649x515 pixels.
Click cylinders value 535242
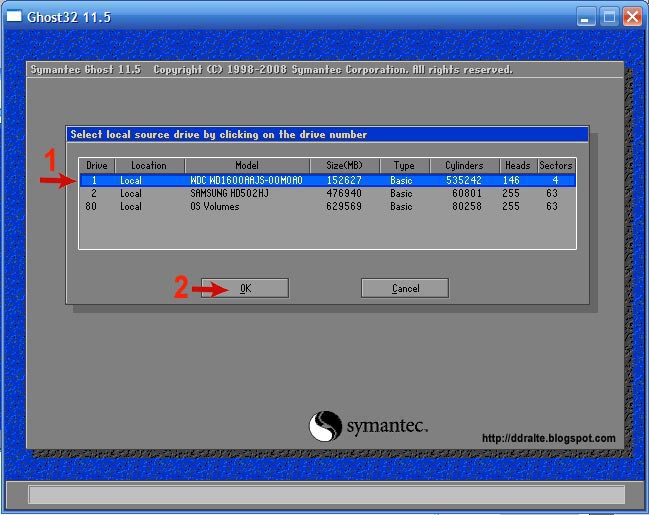point(464,180)
